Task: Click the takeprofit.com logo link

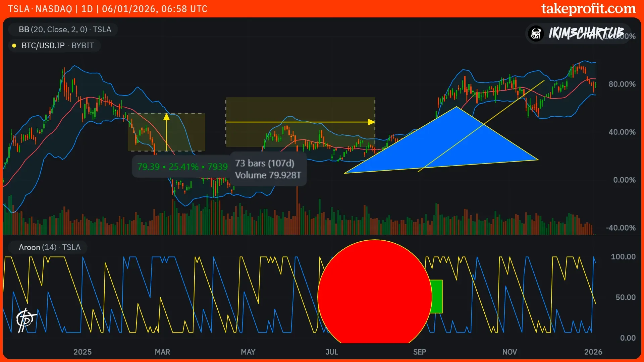Action: pyautogui.click(x=588, y=9)
